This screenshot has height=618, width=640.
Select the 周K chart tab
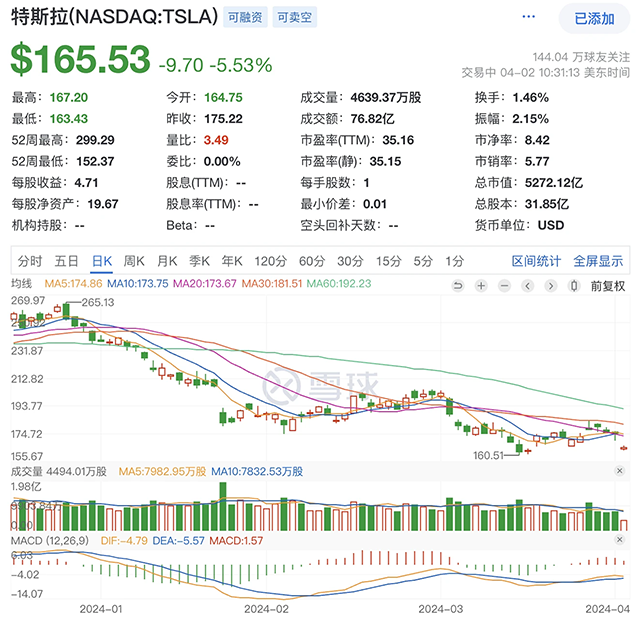coord(134,261)
